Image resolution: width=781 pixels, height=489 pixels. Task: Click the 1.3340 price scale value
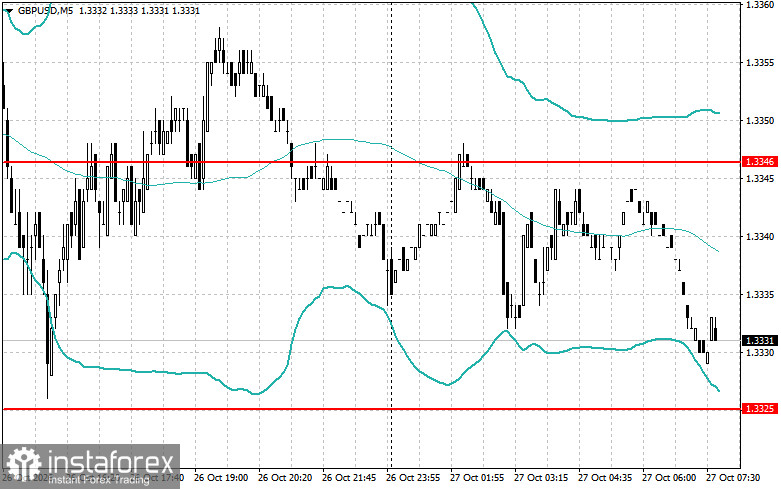point(760,237)
